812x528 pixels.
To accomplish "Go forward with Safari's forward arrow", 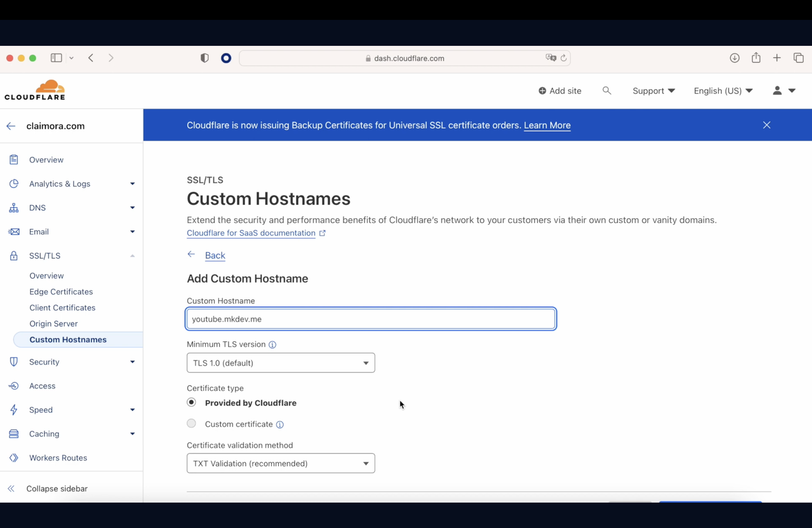I will click(111, 58).
